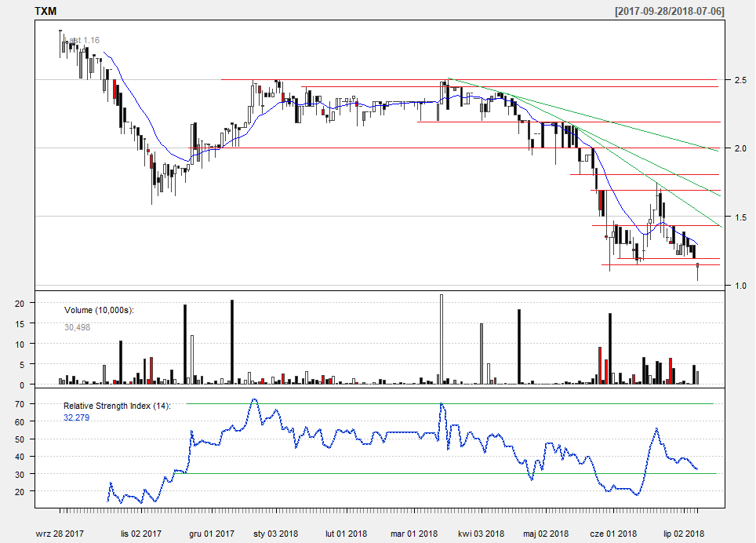Viewport: 756px width, 543px height.
Task: Click the volume axis label 5
Action: 22,365
